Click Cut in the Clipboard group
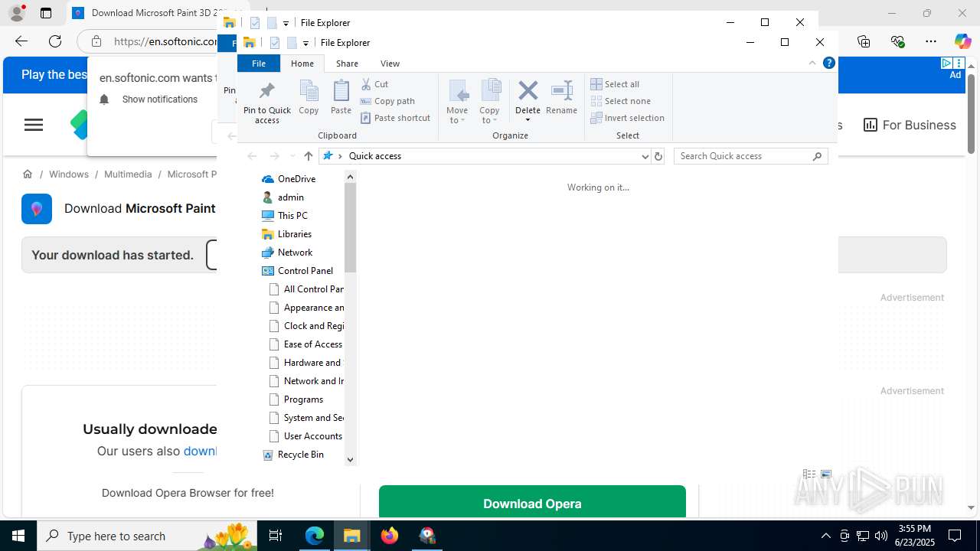 point(375,84)
